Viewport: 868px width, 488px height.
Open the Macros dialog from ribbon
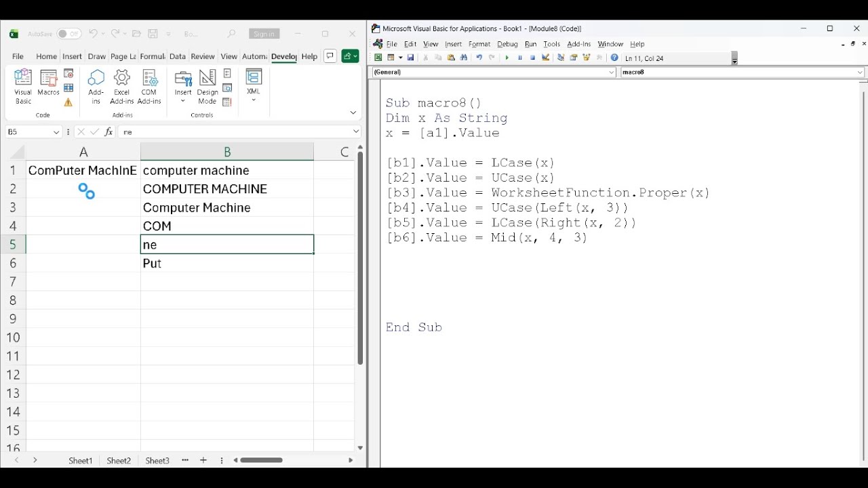tap(48, 83)
